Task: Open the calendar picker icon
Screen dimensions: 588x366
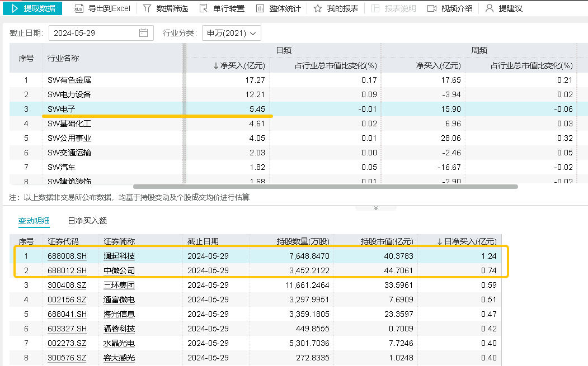Action: (x=143, y=33)
